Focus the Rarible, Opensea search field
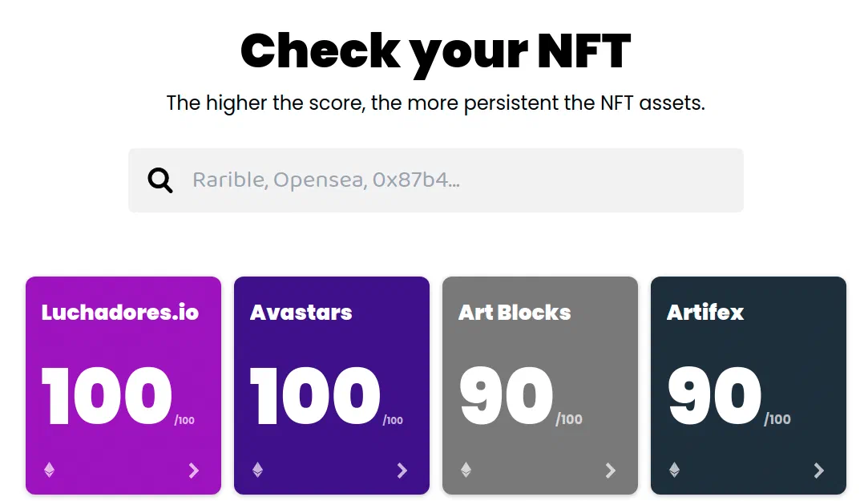The width and height of the screenshot is (868, 501). pos(436,180)
